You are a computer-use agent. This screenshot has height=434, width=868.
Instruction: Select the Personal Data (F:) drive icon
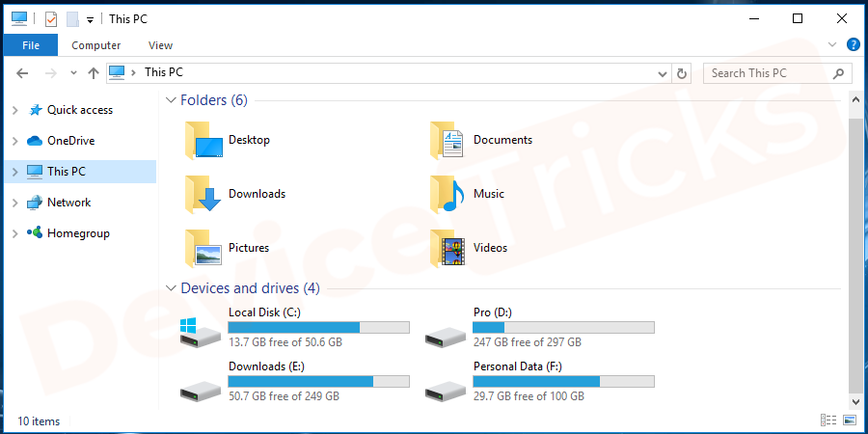point(446,391)
